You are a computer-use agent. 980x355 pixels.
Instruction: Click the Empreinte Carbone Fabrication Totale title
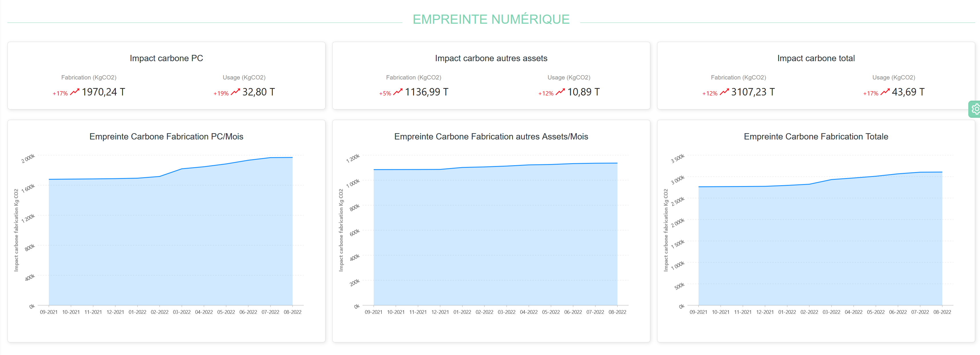click(816, 136)
